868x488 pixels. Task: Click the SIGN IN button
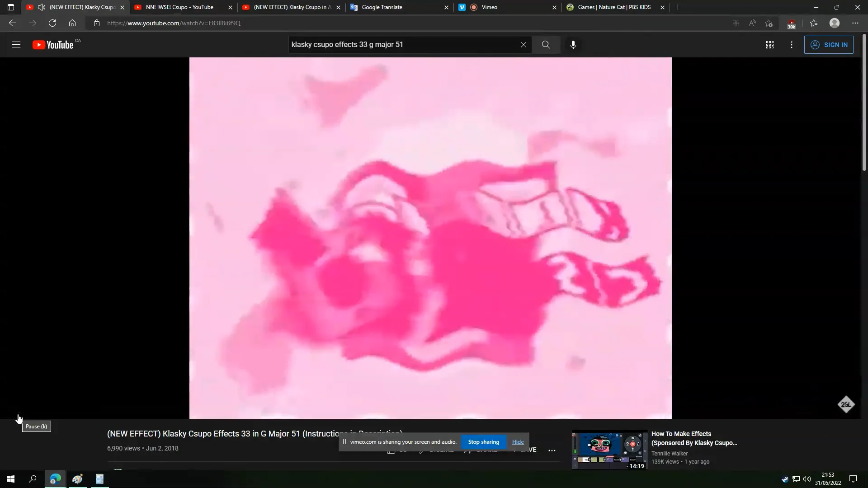pyautogui.click(x=828, y=45)
